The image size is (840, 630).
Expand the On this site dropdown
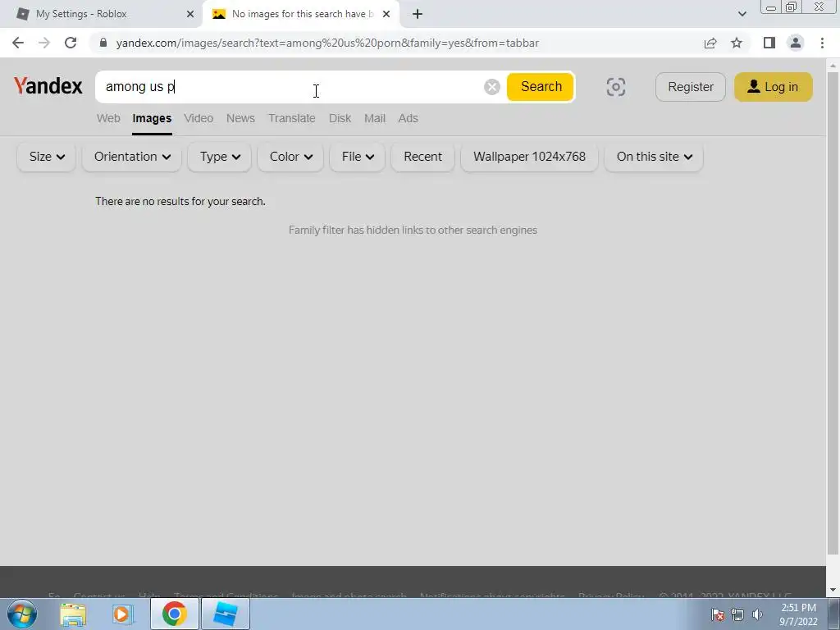coord(654,157)
